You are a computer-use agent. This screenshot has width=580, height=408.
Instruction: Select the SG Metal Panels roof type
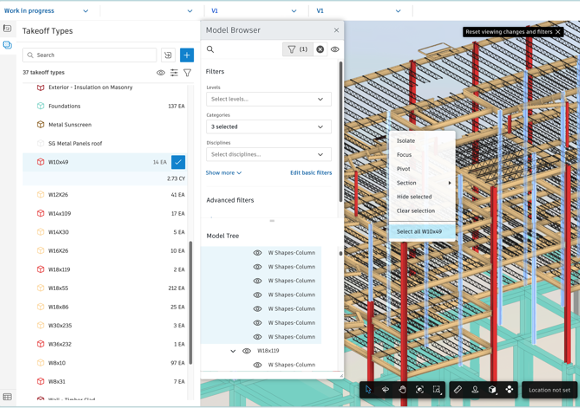104,144
